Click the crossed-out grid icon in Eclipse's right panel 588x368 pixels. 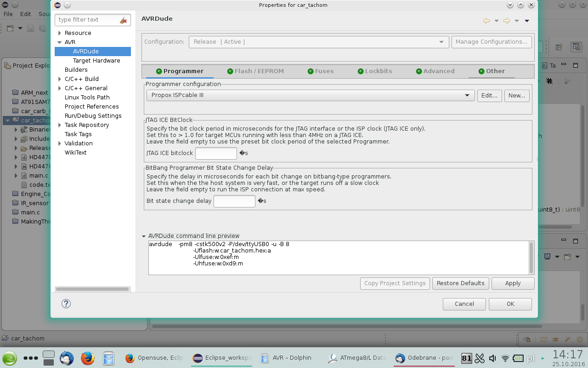pos(549,81)
